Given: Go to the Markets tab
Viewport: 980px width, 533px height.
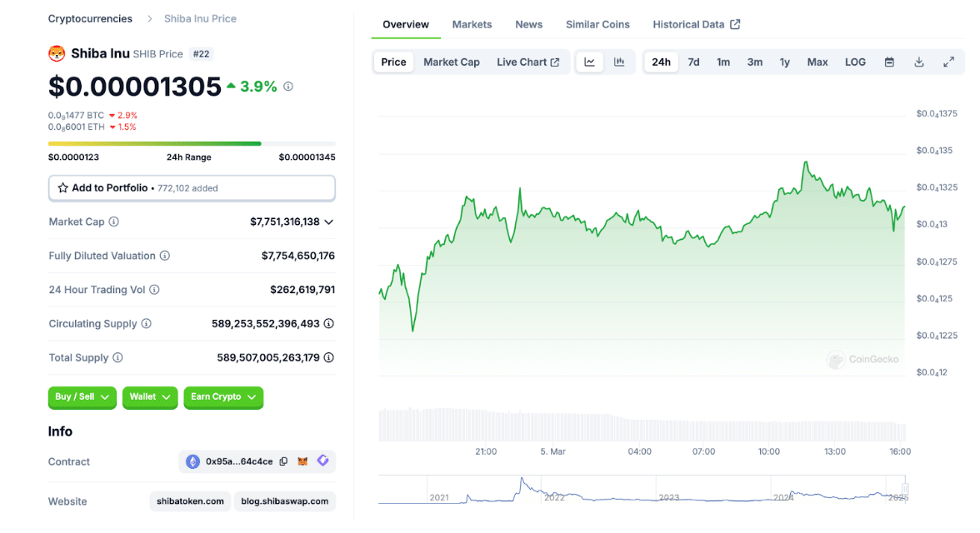Looking at the screenshot, I should (x=472, y=24).
